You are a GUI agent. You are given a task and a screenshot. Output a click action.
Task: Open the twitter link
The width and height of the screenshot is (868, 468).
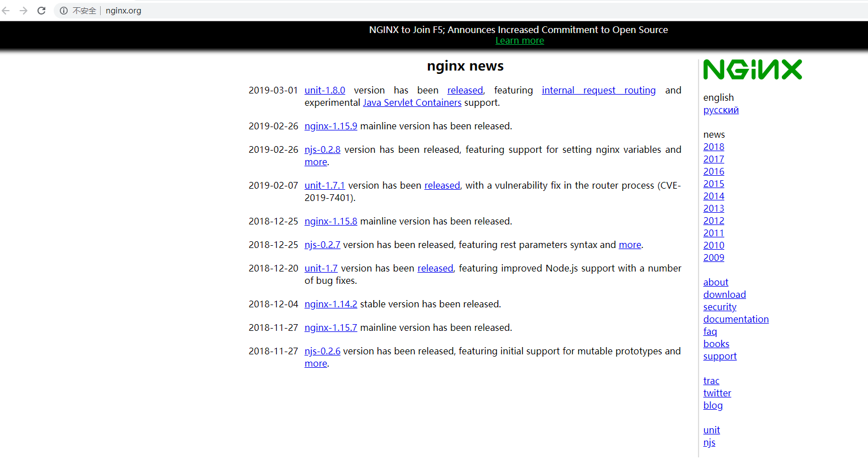point(718,393)
